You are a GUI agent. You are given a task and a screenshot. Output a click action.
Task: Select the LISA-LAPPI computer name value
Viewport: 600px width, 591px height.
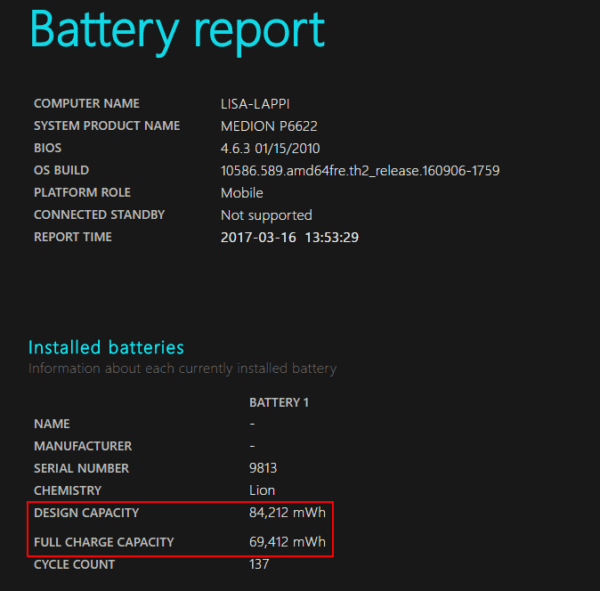(257, 104)
